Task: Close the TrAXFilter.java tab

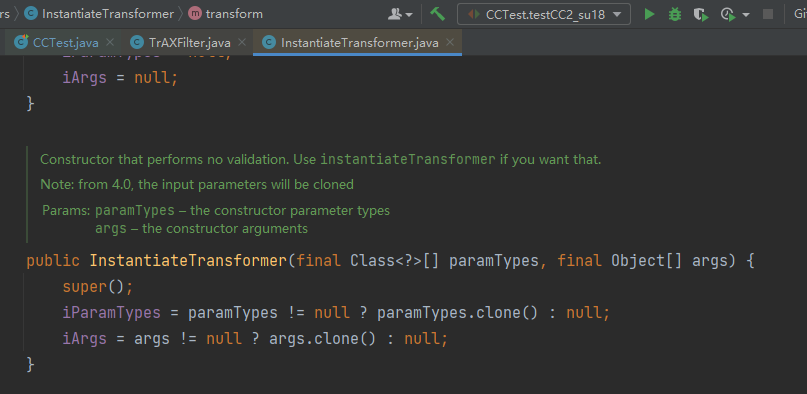Action: point(243,42)
